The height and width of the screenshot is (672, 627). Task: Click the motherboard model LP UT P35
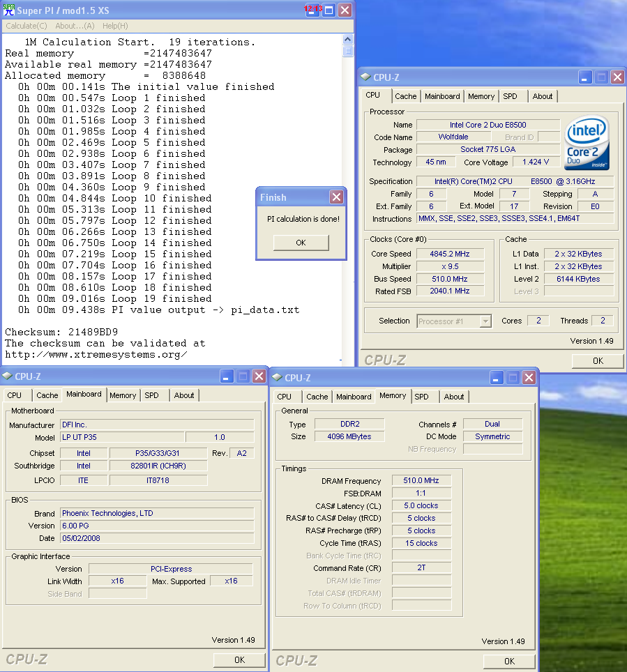(122, 437)
